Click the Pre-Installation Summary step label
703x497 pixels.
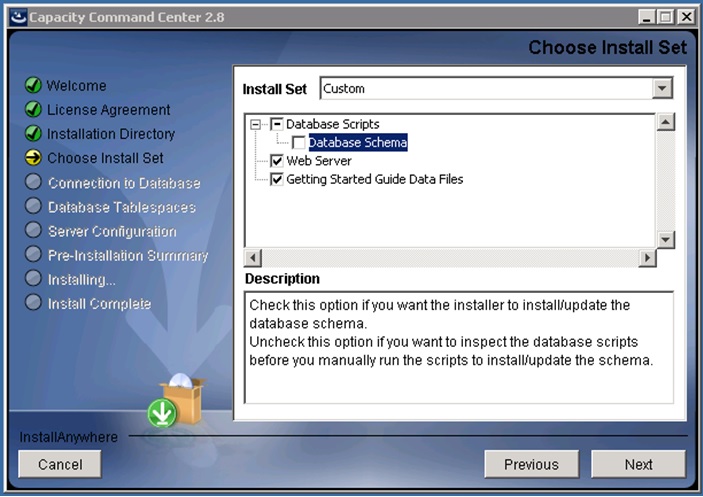pos(128,255)
